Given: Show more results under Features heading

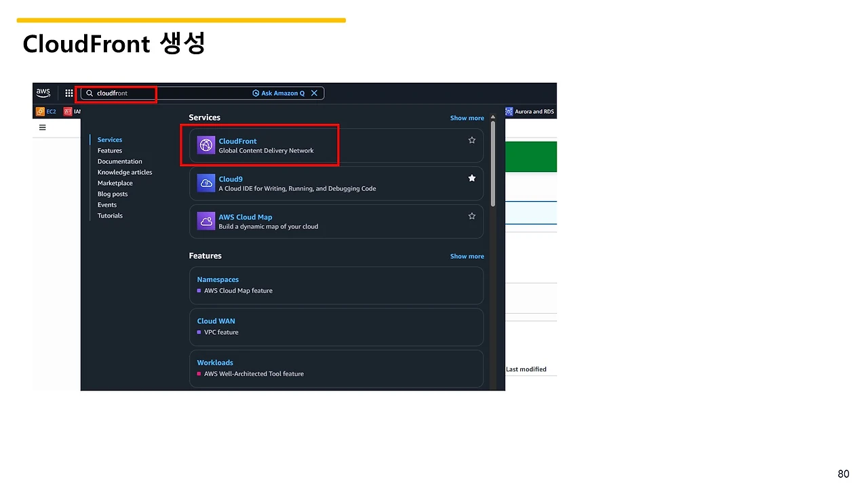Looking at the screenshot, I should click(467, 256).
